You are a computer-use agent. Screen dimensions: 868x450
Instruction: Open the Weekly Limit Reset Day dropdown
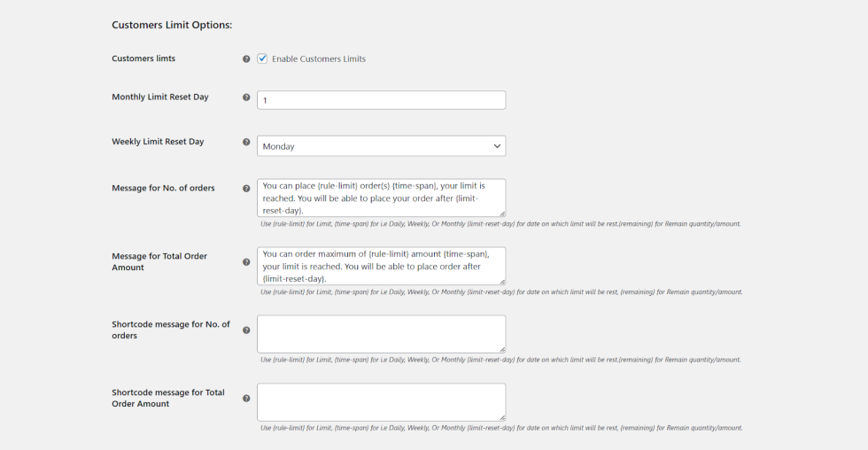click(381, 146)
